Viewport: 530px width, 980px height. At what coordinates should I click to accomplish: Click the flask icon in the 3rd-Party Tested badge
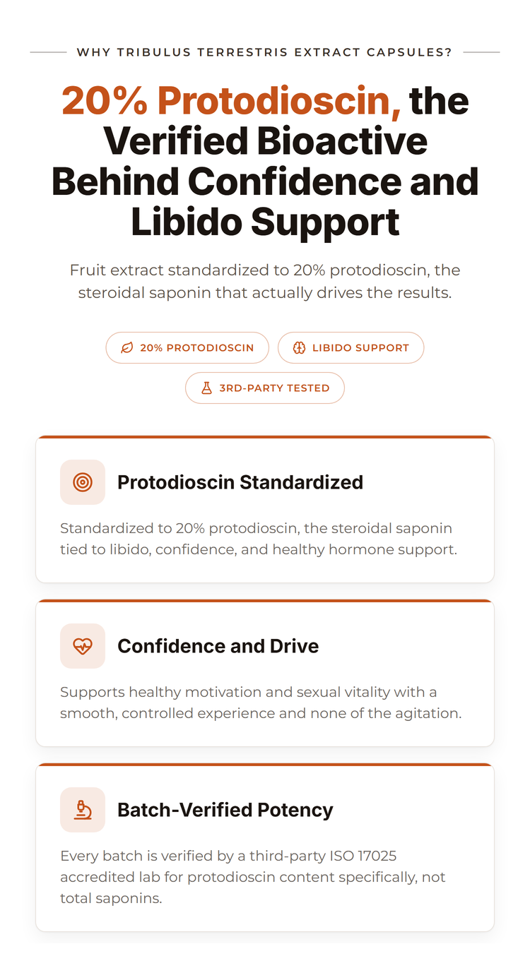coord(206,388)
